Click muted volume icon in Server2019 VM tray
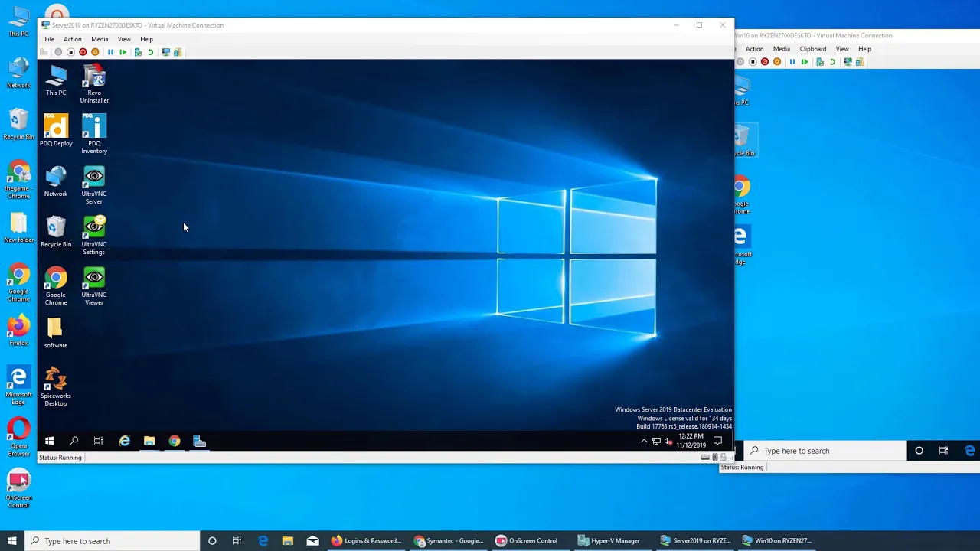 (668, 441)
